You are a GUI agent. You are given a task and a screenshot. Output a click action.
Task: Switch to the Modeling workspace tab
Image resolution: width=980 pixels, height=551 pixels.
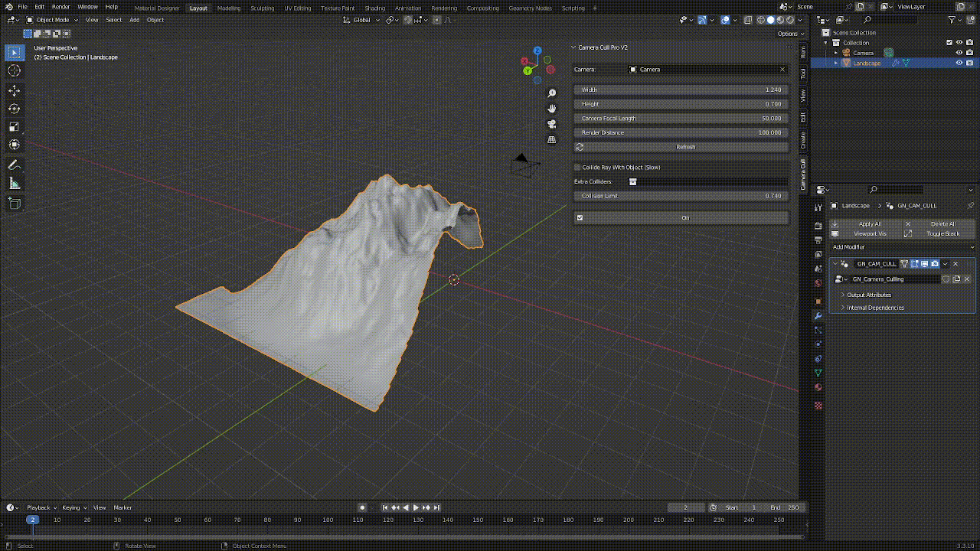(229, 8)
